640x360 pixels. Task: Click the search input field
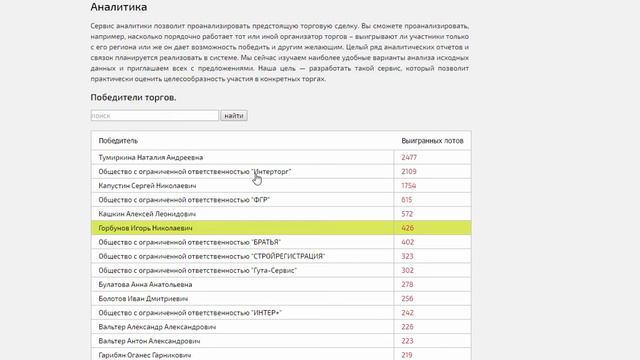(x=155, y=116)
